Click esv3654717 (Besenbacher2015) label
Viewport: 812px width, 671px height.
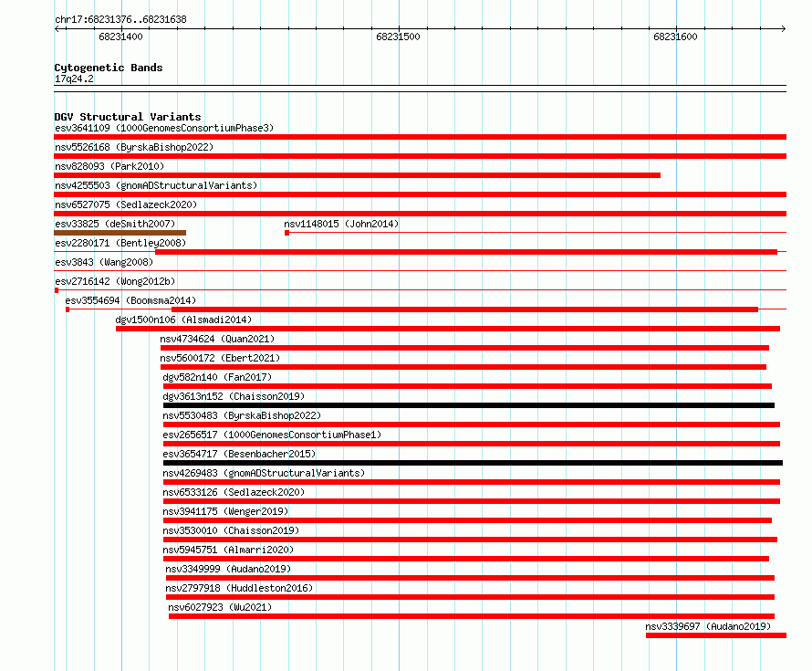point(239,454)
